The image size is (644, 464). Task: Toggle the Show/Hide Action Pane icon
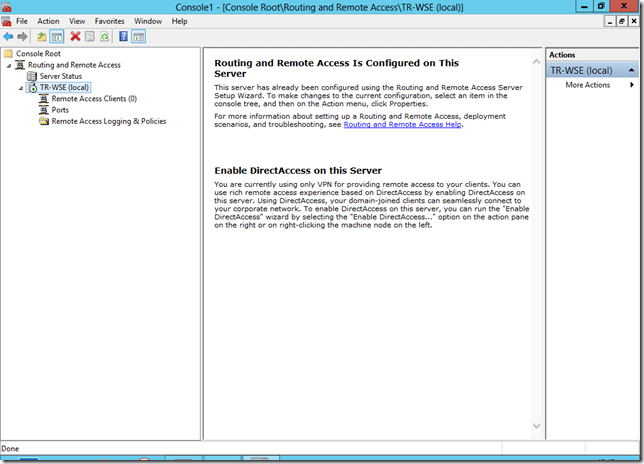139,36
